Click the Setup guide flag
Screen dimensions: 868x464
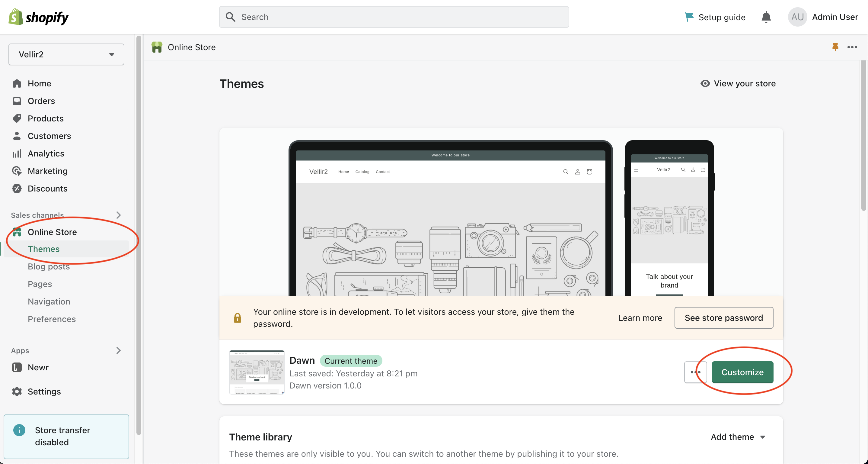coord(689,17)
